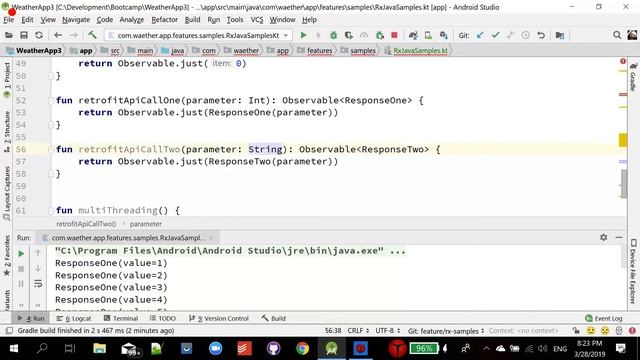Viewport: 640px width, 360px height.
Task: Revert changes with undo arrow icon
Action: [541, 36]
